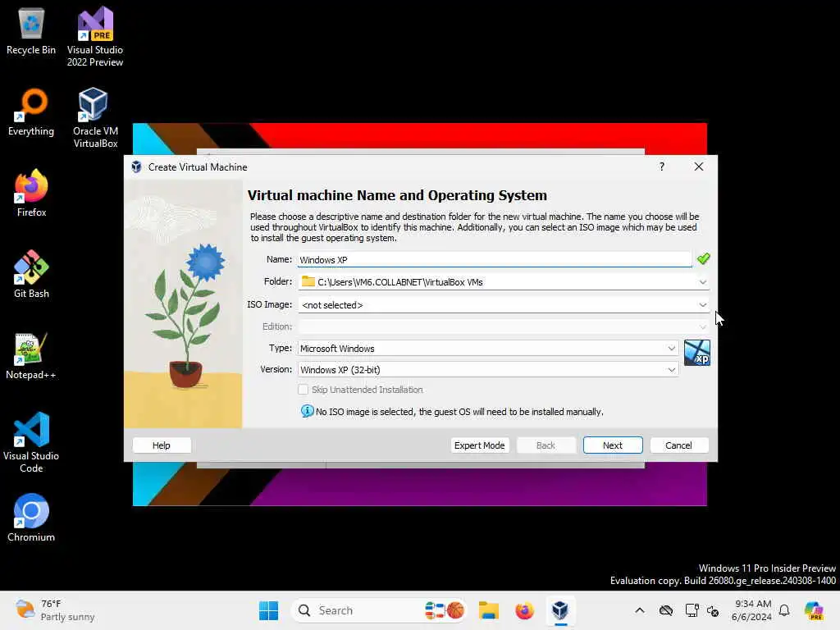Click the cloud sync tray icon
The width and height of the screenshot is (840, 630).
[x=666, y=610]
